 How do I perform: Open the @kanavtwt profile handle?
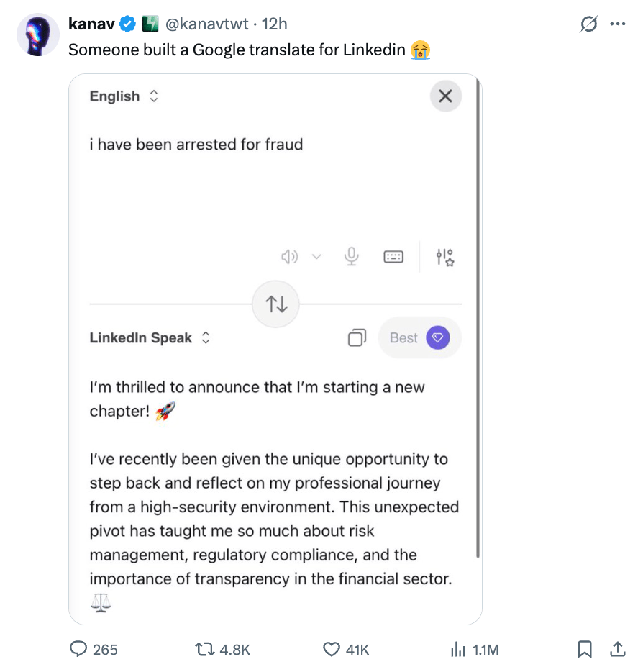click(207, 24)
